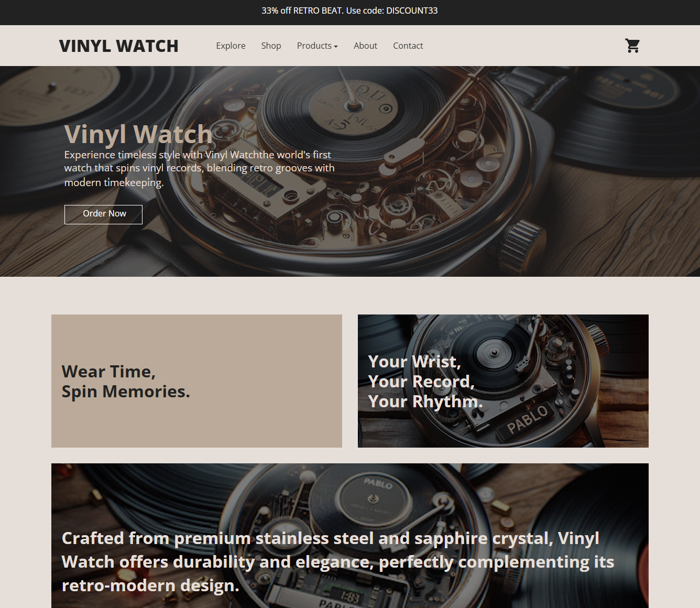This screenshot has height=608, width=700.
Task: Click the 33% off RETRO BEAT text
Action: pos(302,10)
